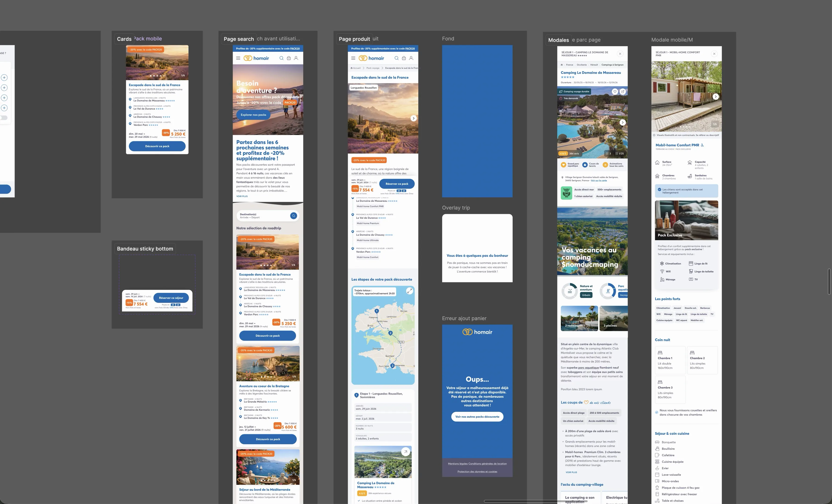
Task: Click share icon on Massereau camping photo
Action: pos(623,91)
